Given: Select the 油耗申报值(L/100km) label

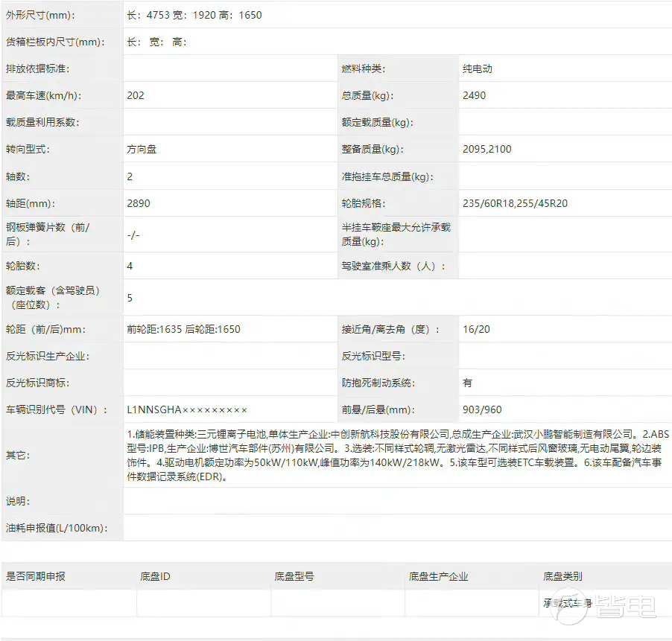Looking at the screenshot, I should tap(57, 528).
